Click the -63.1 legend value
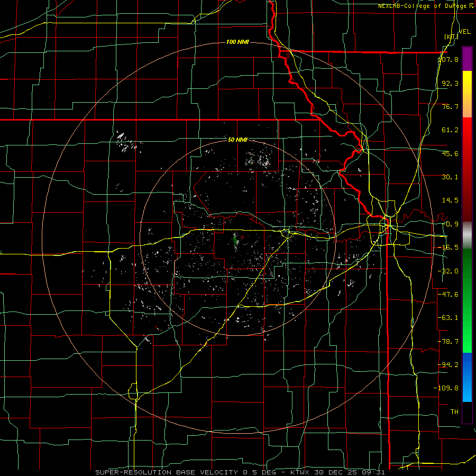Screen dimensions: 476x476 coord(448,318)
